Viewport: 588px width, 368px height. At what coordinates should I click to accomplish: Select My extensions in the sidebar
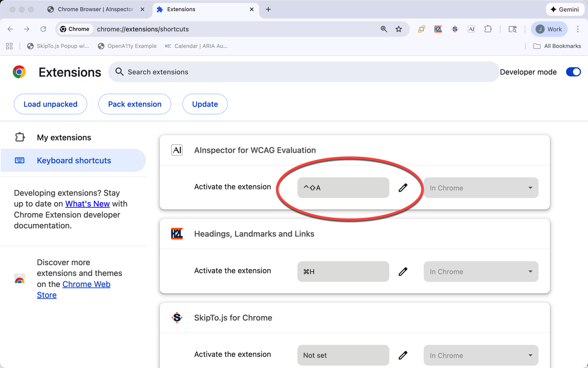[x=64, y=138]
